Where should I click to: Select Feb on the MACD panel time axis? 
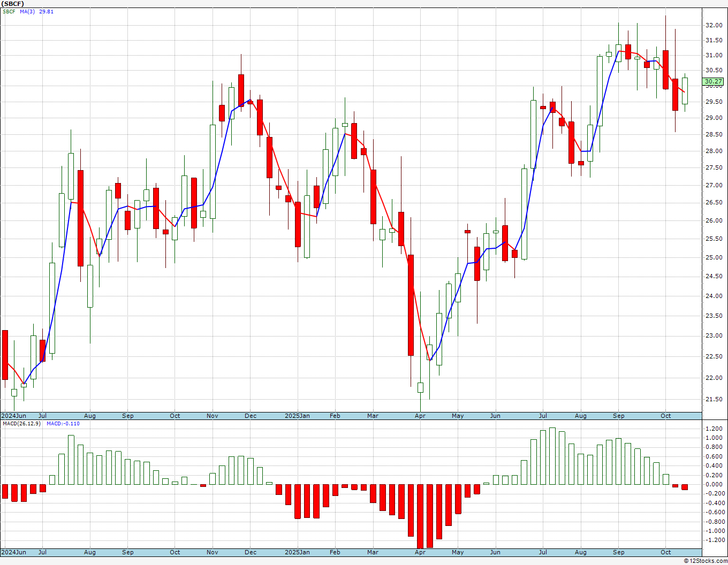(335, 552)
